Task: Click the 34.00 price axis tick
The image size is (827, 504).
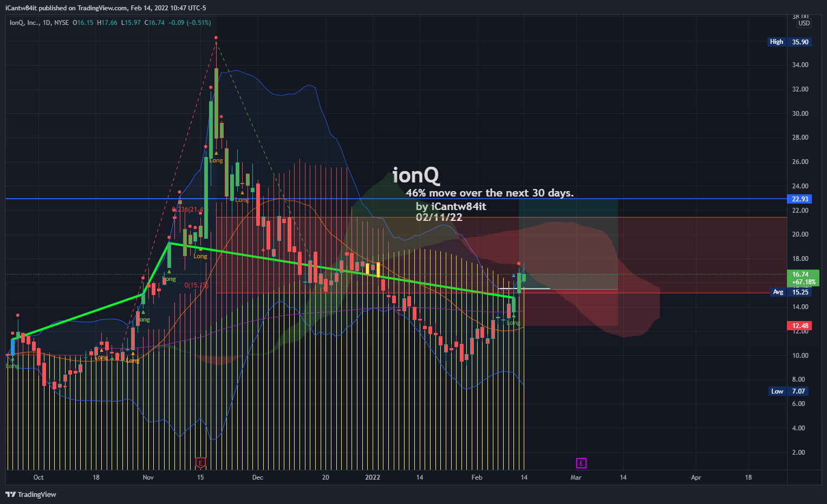Action: click(x=800, y=65)
